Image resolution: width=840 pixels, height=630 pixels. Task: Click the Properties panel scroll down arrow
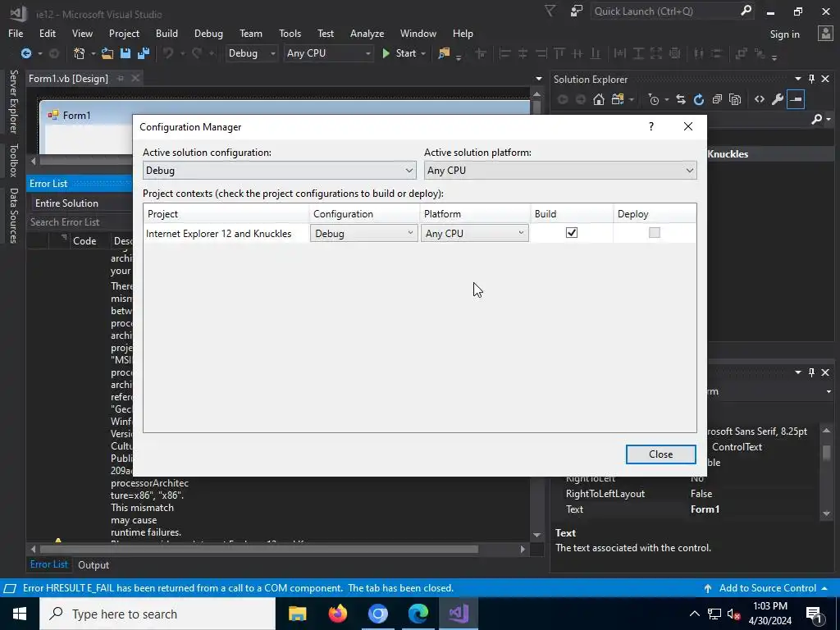click(x=826, y=514)
